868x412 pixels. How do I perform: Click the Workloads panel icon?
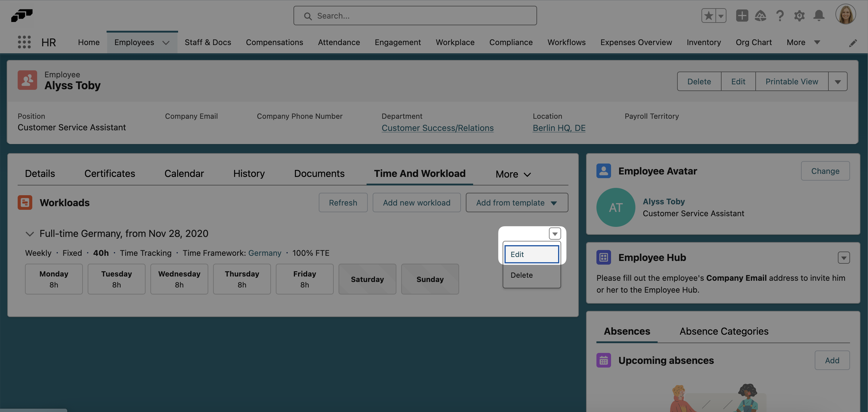(x=25, y=202)
